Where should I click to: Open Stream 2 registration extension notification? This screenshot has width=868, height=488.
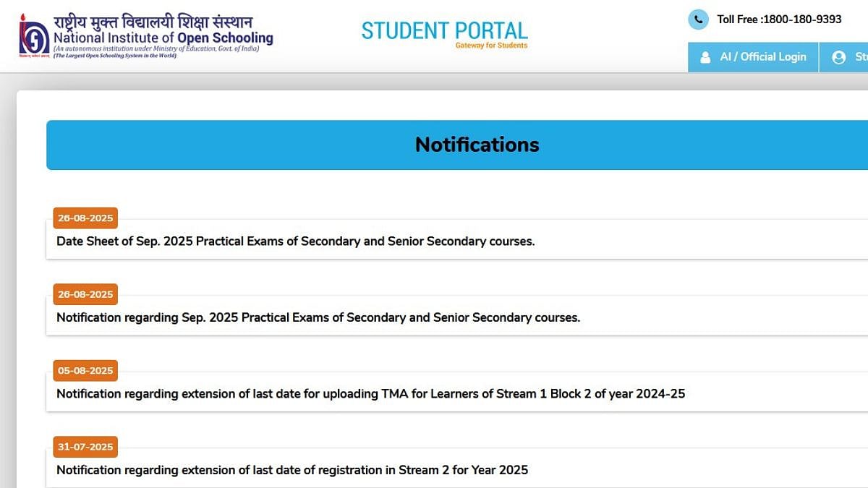pos(292,470)
